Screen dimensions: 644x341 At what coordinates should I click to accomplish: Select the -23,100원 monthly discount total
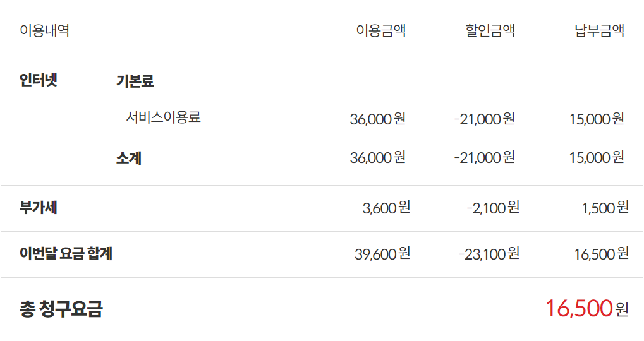(x=489, y=254)
